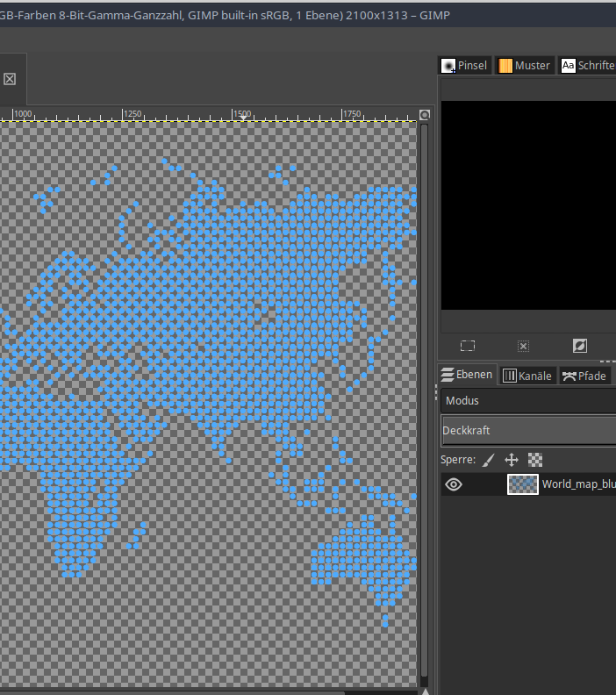Click the vertical scrollbar of the canvas
This screenshot has height=695, width=616.
coord(424,399)
